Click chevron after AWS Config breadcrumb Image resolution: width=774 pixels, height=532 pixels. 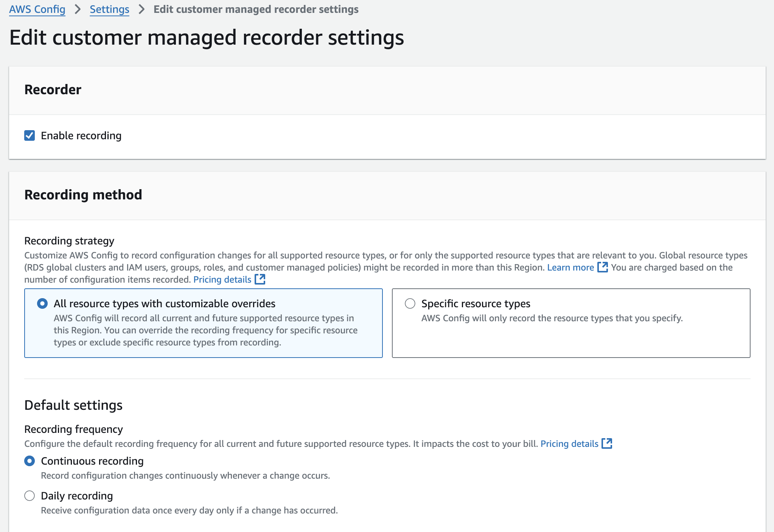click(78, 9)
